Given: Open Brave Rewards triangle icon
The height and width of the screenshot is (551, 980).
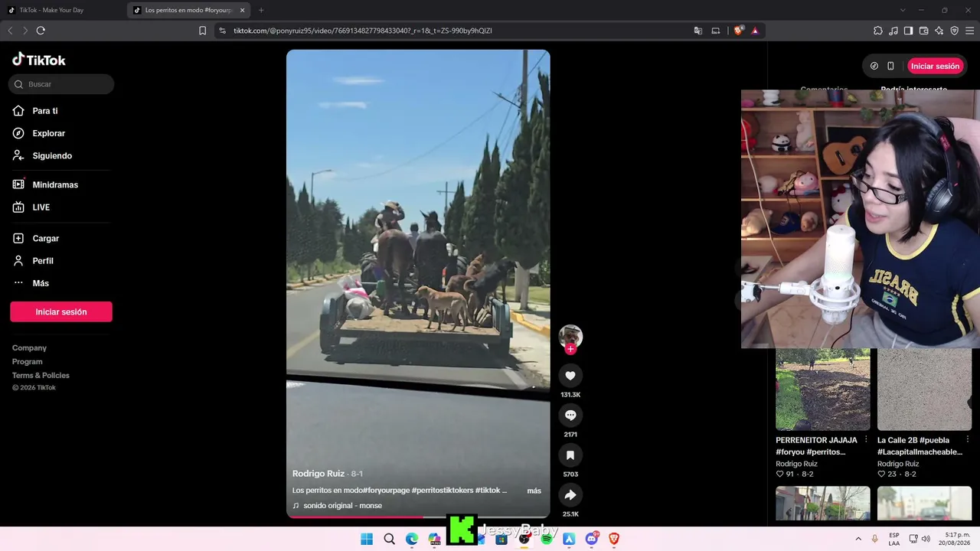Looking at the screenshot, I should (x=755, y=31).
